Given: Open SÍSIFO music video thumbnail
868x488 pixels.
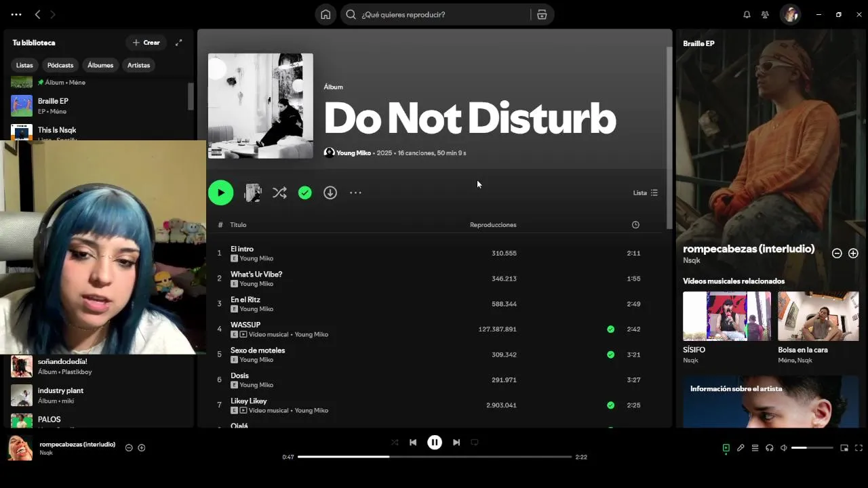Looking at the screenshot, I should coord(727,316).
